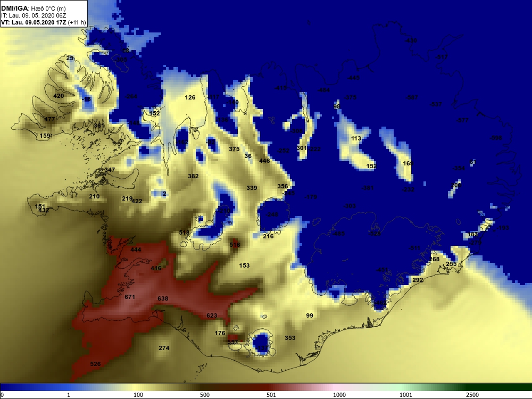Select the -485 value label
The image size is (532, 399).
pos(338,234)
